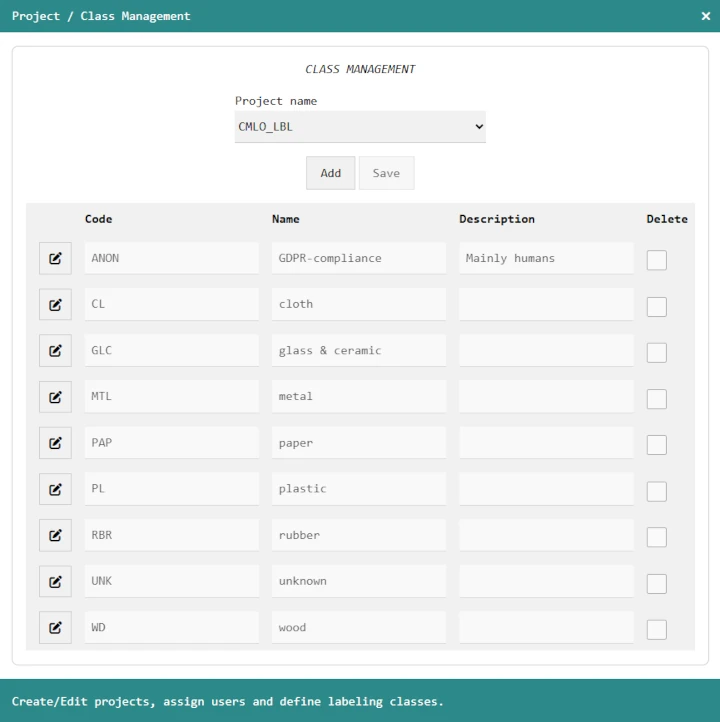Click the wood name field
The height and width of the screenshot is (722, 720).
coord(359,628)
